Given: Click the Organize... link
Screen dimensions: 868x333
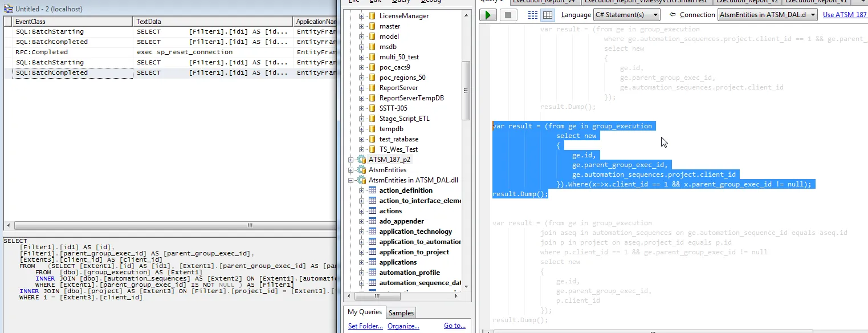Looking at the screenshot, I should (x=404, y=326).
